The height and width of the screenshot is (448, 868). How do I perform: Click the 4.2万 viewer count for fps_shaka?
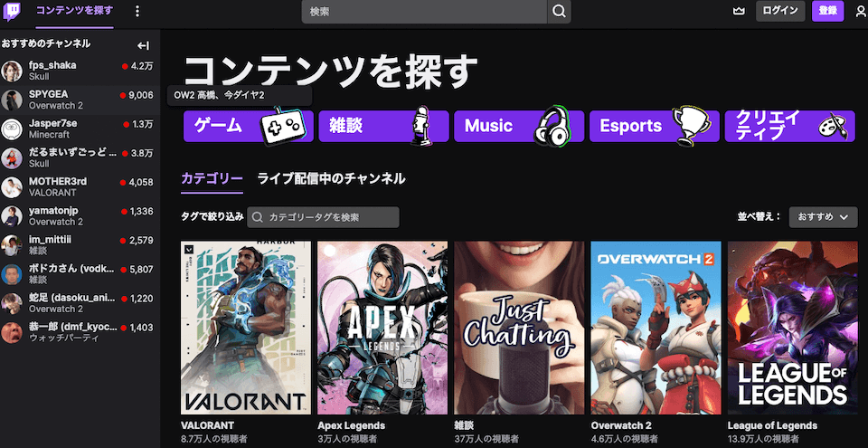[x=142, y=67]
